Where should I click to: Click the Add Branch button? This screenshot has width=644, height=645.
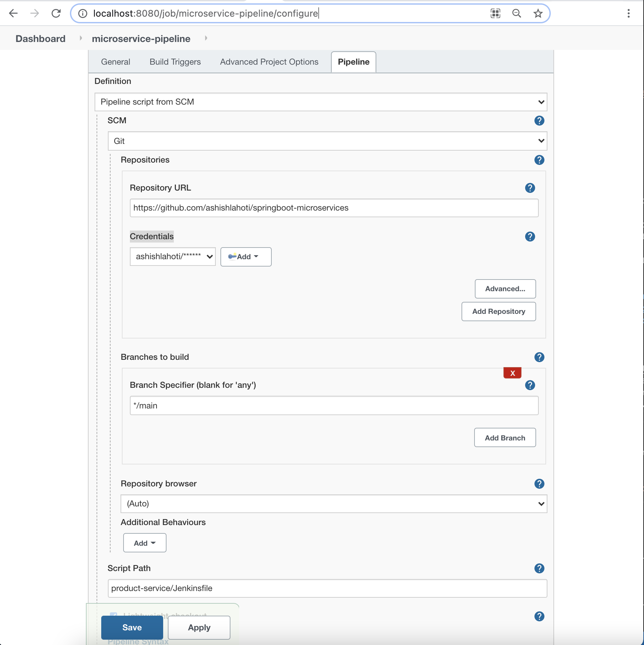click(x=505, y=437)
